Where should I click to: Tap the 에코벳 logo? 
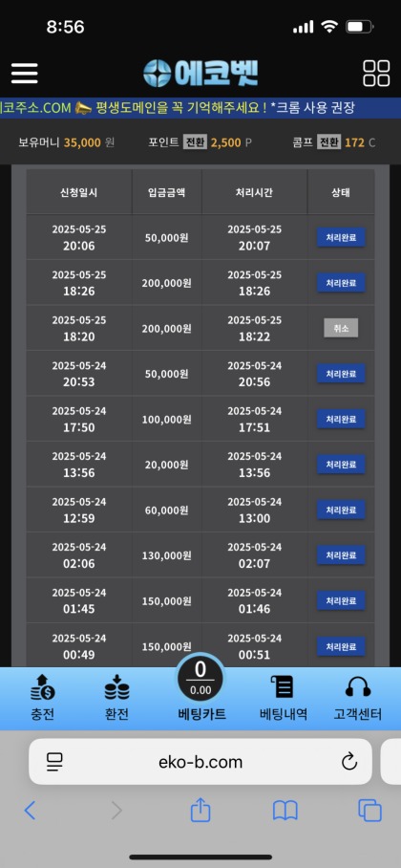click(x=200, y=73)
